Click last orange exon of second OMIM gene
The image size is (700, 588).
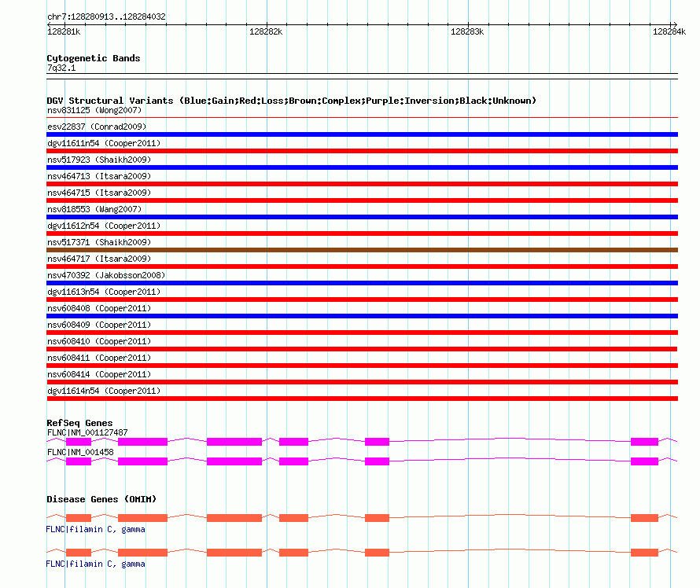[x=644, y=553]
